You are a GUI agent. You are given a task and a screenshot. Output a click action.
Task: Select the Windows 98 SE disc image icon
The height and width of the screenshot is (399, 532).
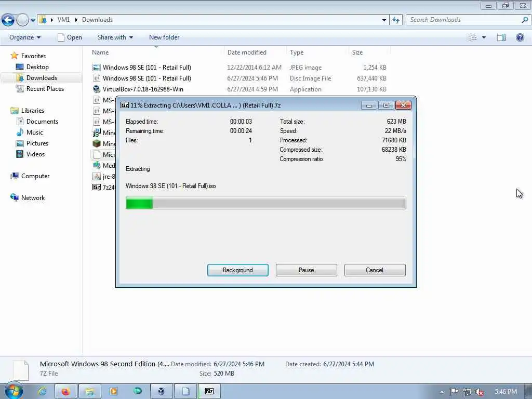click(97, 78)
